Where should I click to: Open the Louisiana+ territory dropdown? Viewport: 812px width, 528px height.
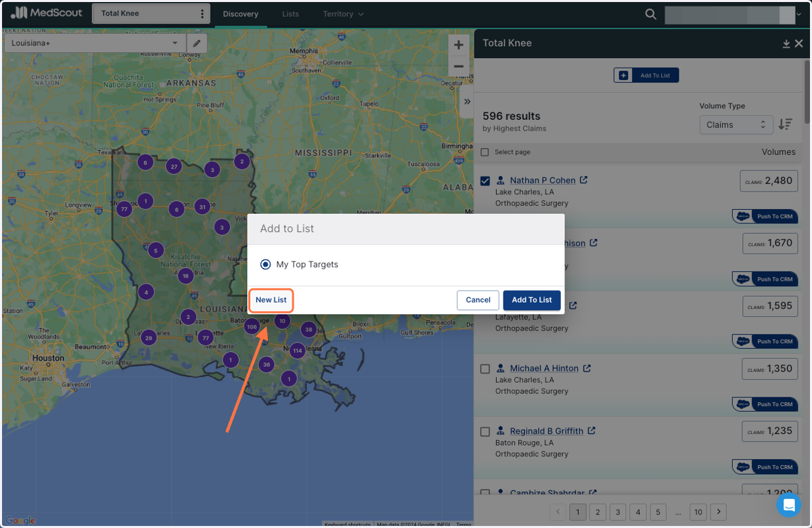pos(95,43)
